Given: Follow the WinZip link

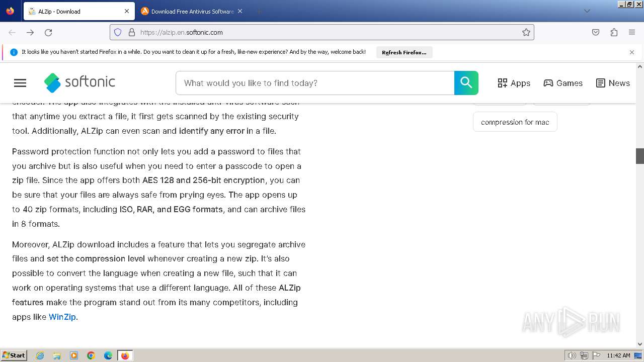Looking at the screenshot, I should (62, 317).
